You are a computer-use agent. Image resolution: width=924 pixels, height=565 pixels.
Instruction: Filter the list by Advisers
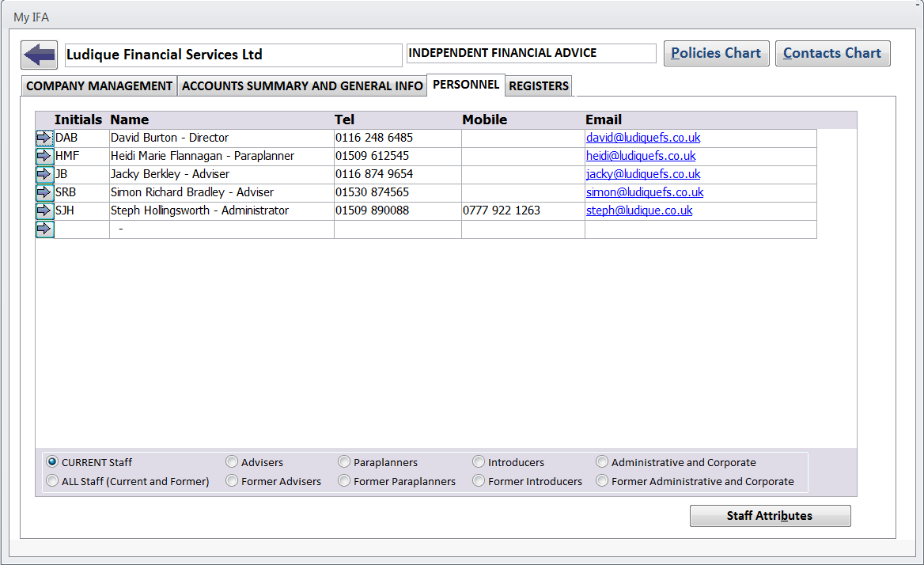click(x=232, y=462)
